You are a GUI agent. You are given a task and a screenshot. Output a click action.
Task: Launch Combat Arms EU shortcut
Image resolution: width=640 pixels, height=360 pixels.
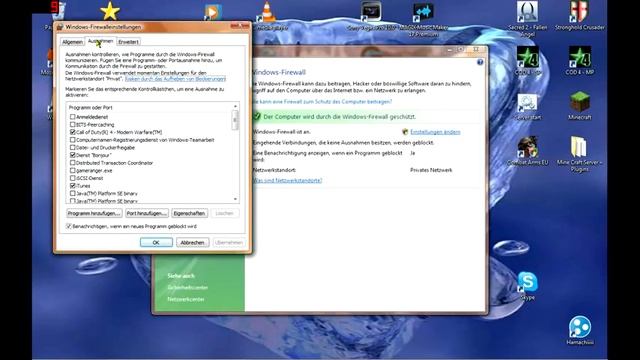click(528, 151)
